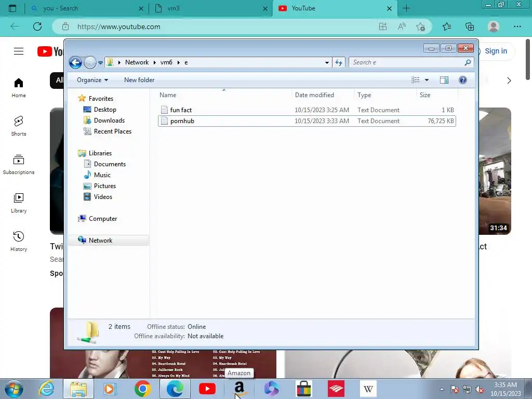
Task: Switch to the 'you - Search' browser tab
Action: click(87, 8)
